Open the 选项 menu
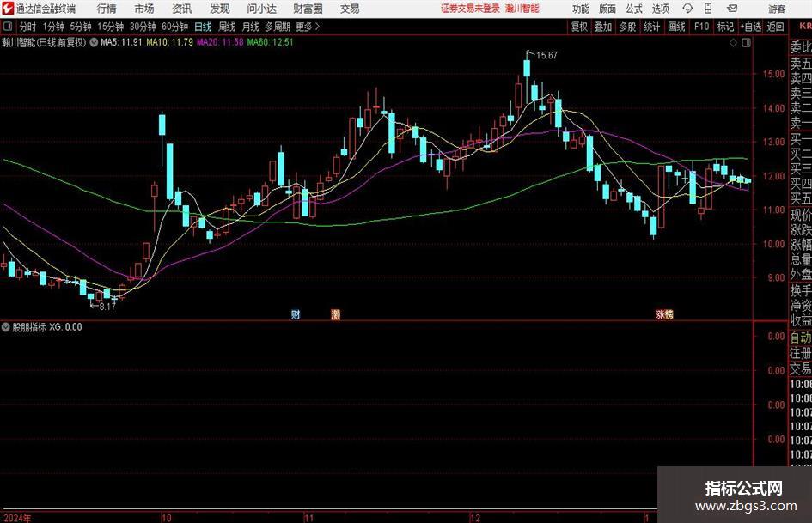The image size is (812, 523). [661, 9]
